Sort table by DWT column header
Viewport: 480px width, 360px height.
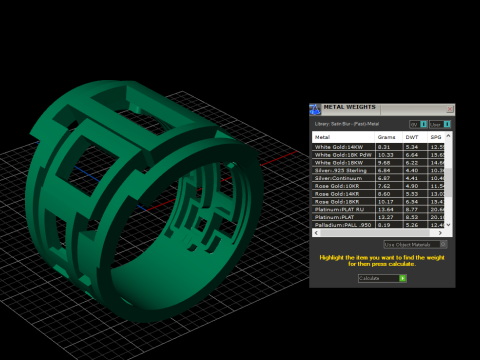[x=415, y=137]
